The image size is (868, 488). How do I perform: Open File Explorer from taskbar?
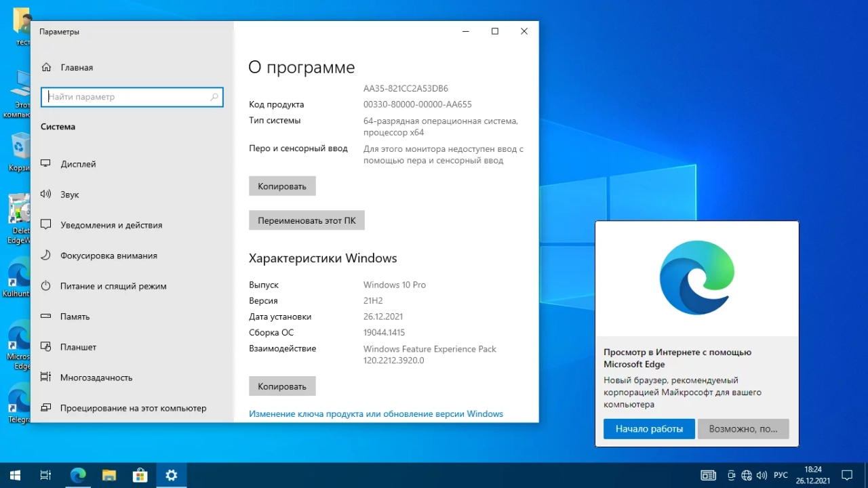click(109, 475)
